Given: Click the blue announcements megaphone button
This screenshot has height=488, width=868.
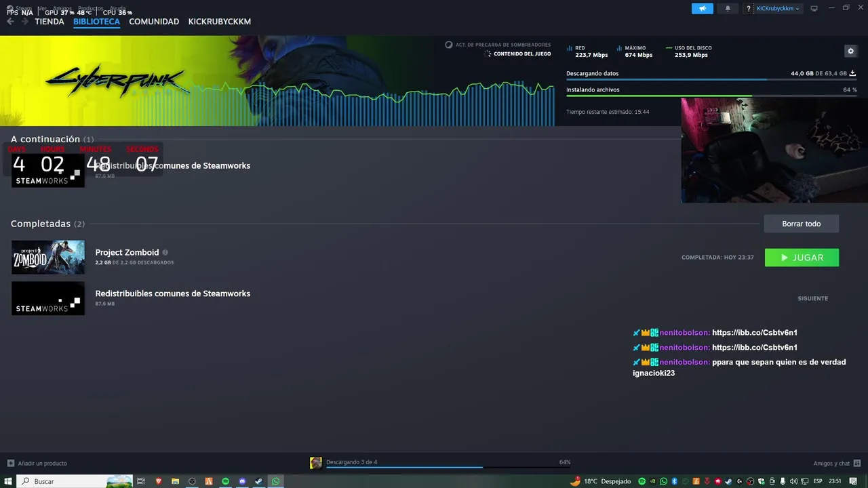Looking at the screenshot, I should [703, 8].
